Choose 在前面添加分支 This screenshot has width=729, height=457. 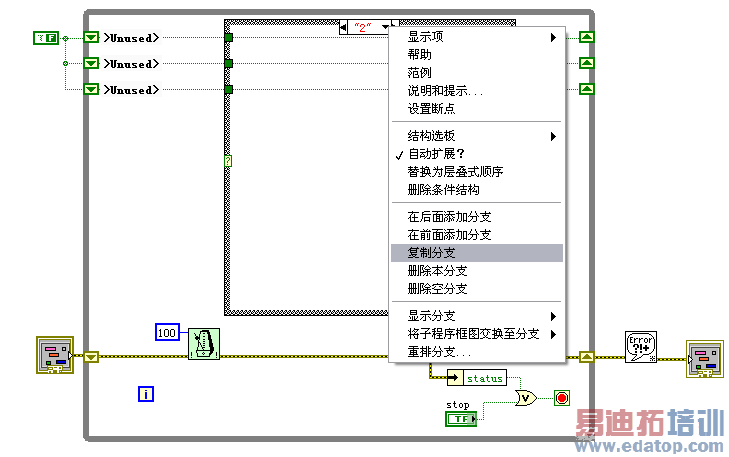(x=477, y=235)
